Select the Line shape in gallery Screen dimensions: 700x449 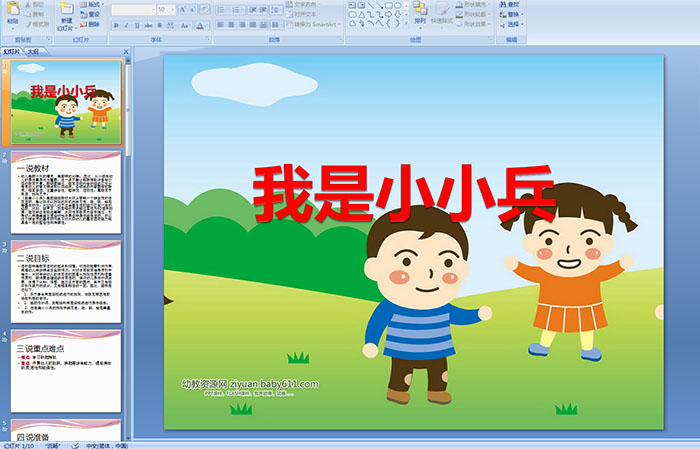coord(371,5)
